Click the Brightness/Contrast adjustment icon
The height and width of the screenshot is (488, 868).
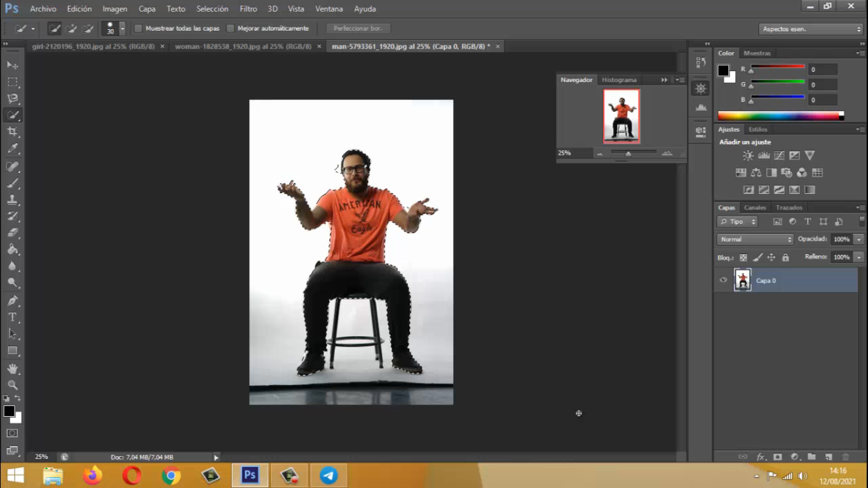[x=749, y=156]
